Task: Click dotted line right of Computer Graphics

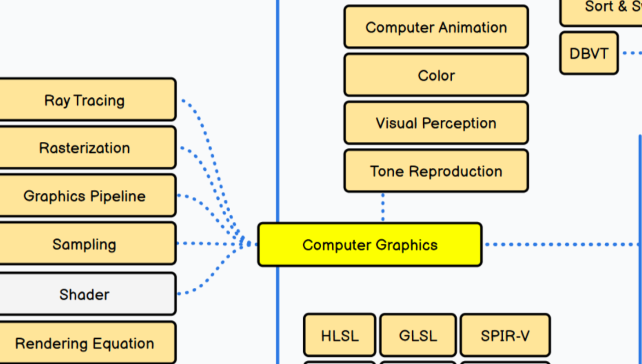Action: pyautogui.click(x=561, y=245)
